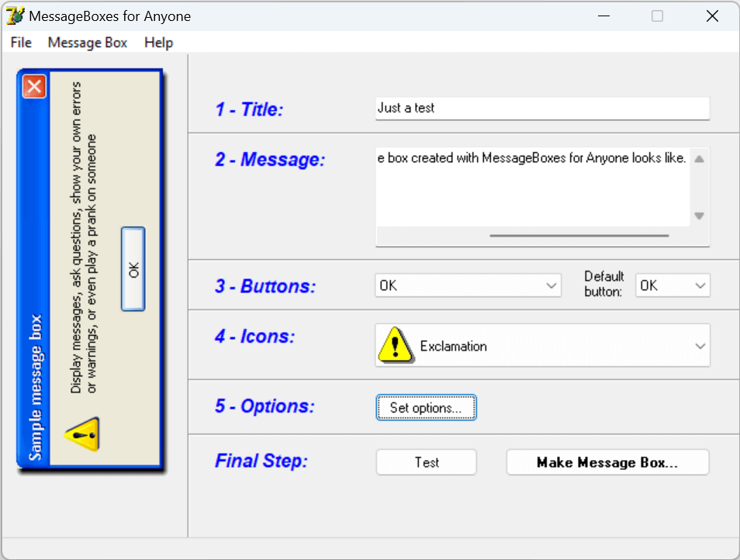
Task: Expand the Icons dropdown showing Exclamation
Action: point(542,346)
